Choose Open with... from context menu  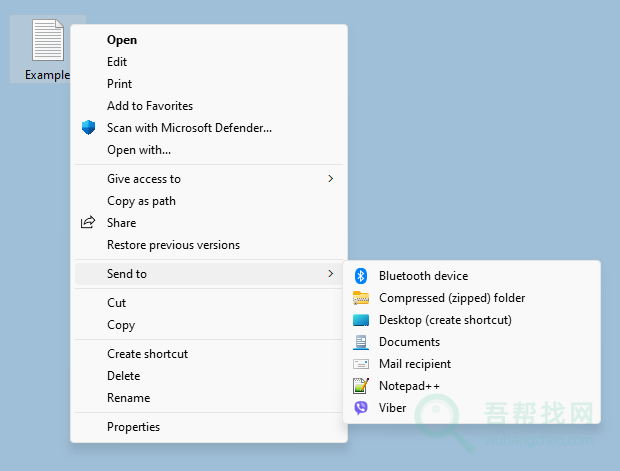point(139,150)
